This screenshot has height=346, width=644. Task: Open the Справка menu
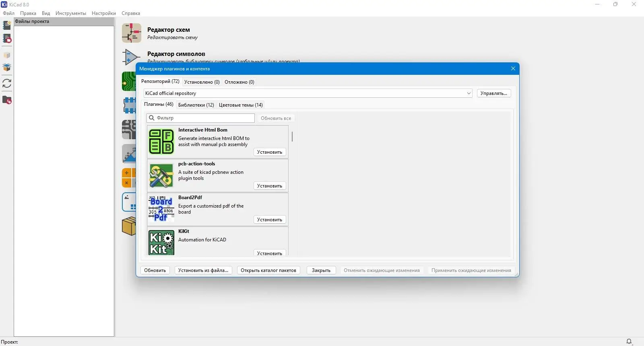(x=131, y=13)
